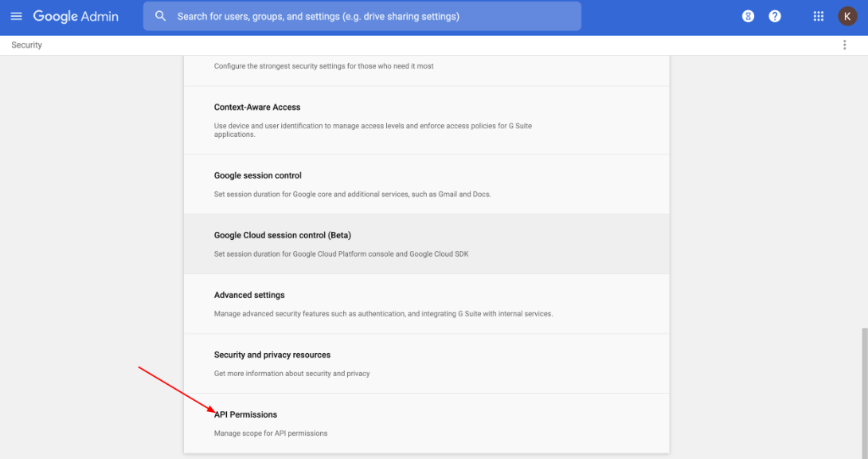The image size is (868, 459).
Task: Open the support assistant icon
Action: click(x=748, y=16)
